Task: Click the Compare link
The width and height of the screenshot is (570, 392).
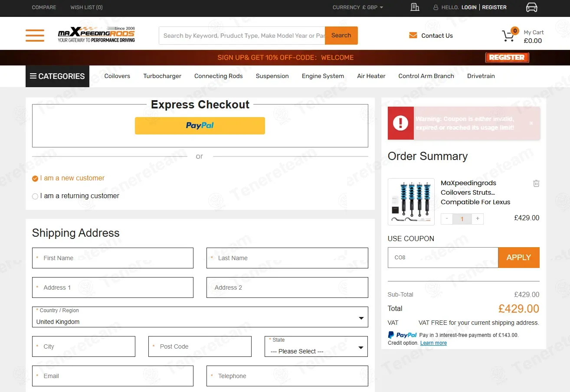Action: (x=44, y=7)
